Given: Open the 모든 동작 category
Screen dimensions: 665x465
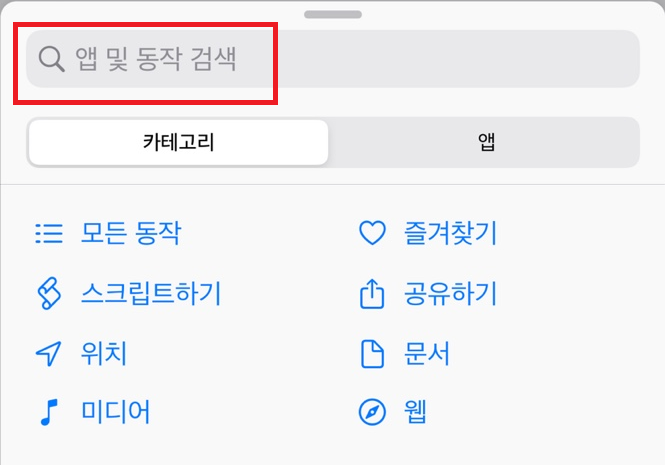Looking at the screenshot, I should 131,233.
